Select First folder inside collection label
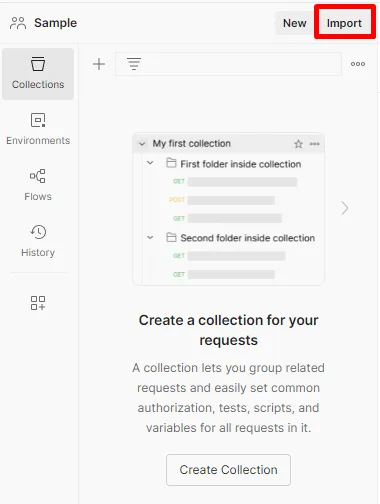The height and width of the screenshot is (504, 380). (241, 164)
